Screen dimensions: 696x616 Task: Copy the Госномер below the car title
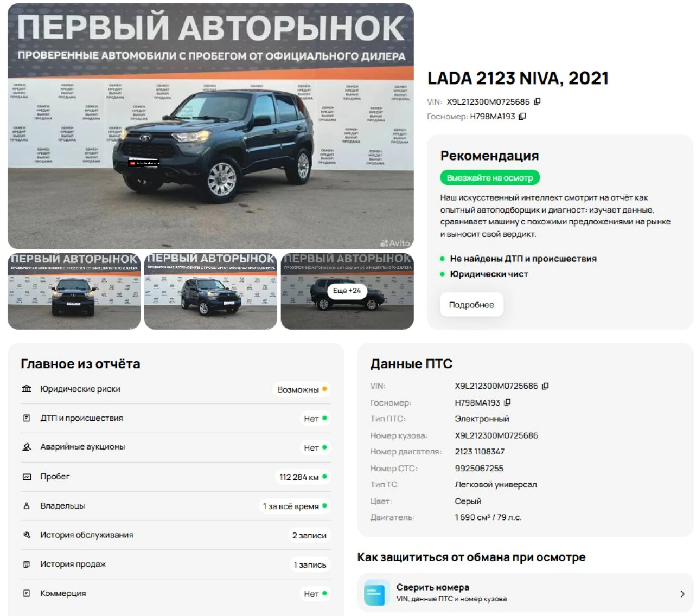[x=522, y=116]
